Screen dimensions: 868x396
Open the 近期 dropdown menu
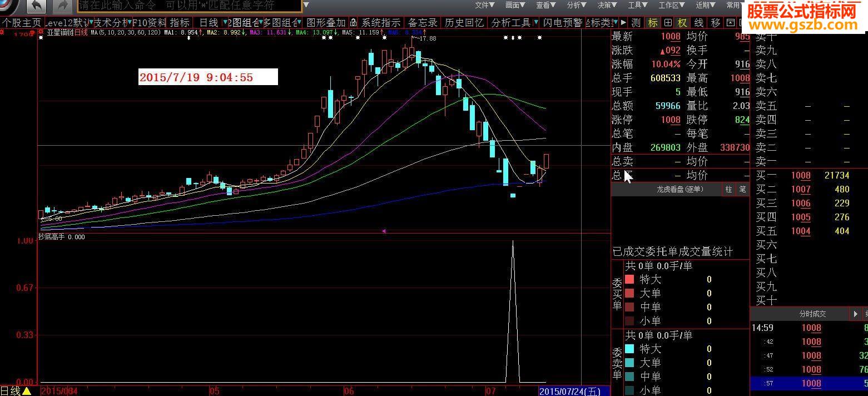(706, 5)
